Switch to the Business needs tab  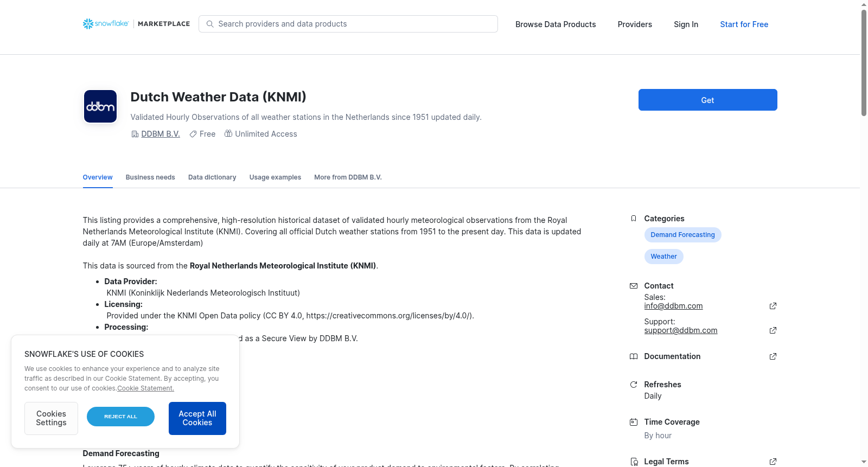pos(150,177)
